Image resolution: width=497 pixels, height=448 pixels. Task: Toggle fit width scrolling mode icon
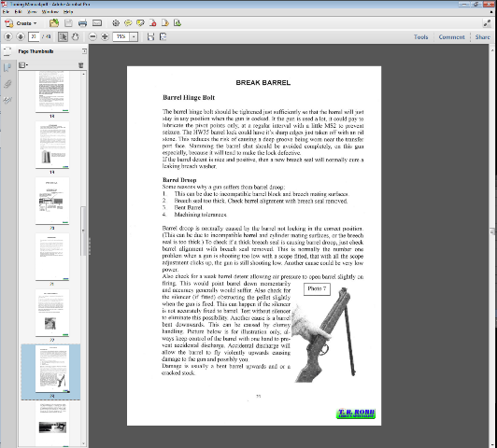(x=151, y=36)
